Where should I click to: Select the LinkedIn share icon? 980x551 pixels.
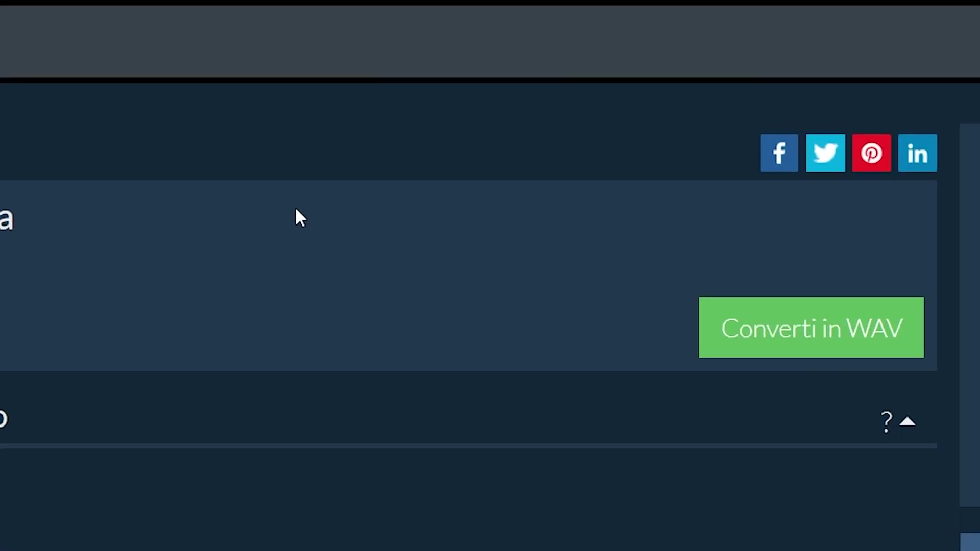[x=917, y=153]
